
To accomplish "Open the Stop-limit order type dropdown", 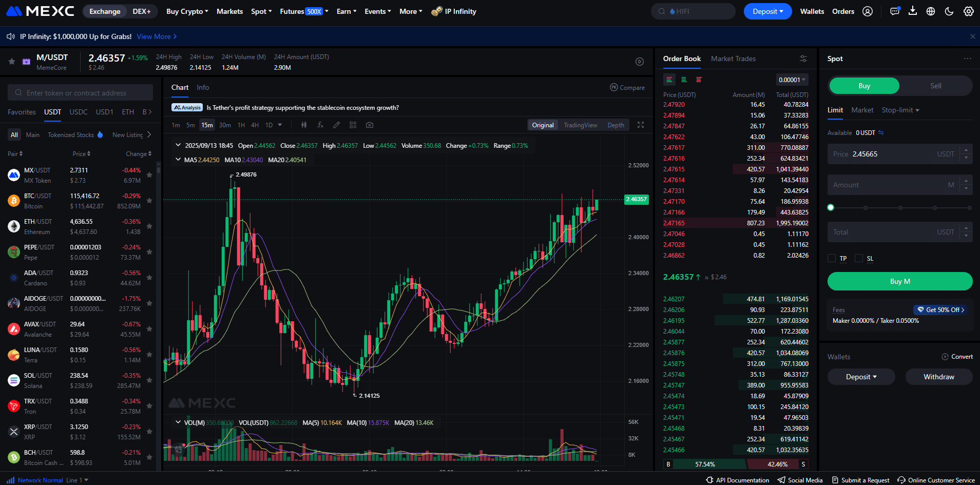I will 900,110.
